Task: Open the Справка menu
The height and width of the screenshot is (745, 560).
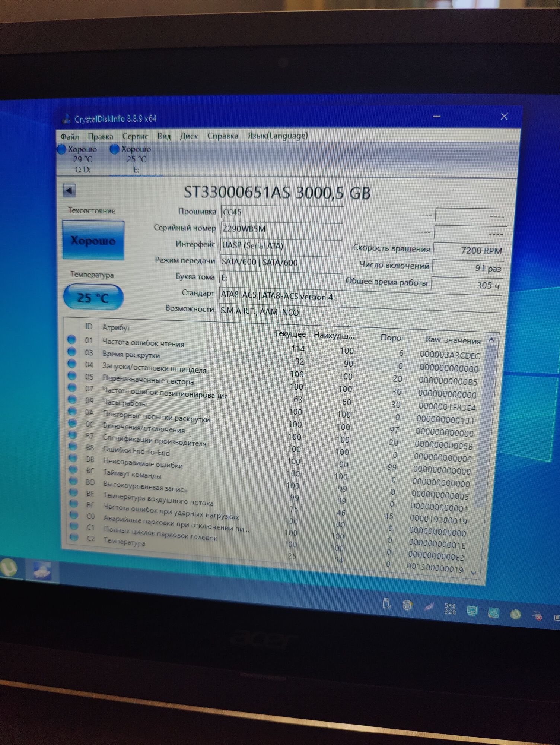Action: coord(223,136)
